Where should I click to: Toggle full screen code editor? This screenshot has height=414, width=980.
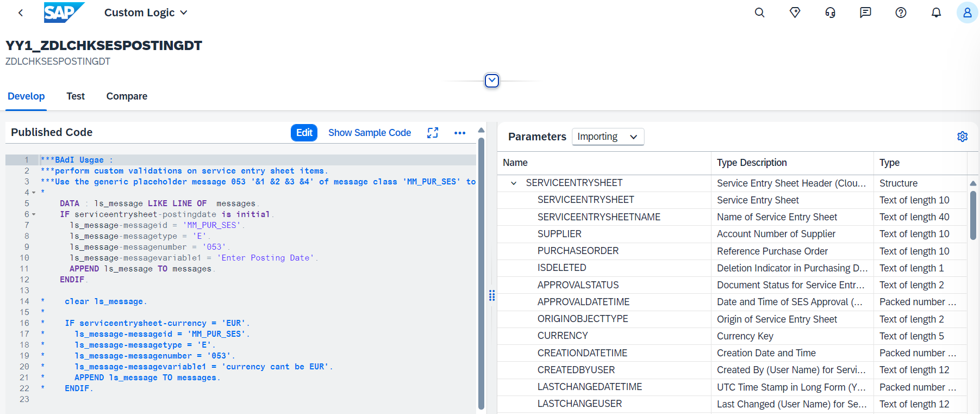433,133
